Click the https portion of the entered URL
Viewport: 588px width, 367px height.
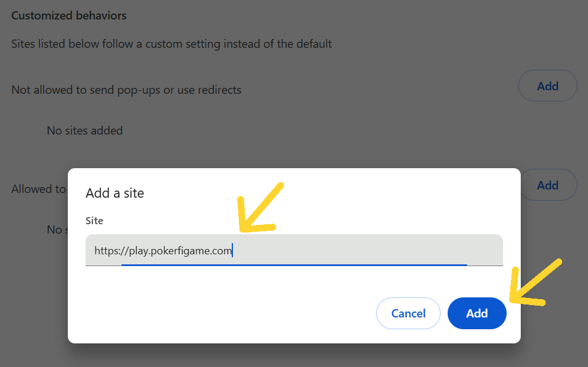point(106,251)
